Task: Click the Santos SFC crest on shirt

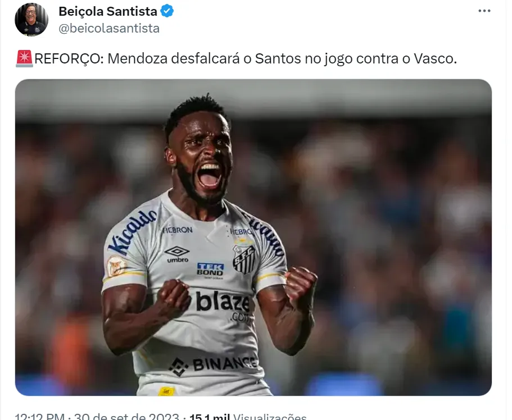Action: point(244,259)
